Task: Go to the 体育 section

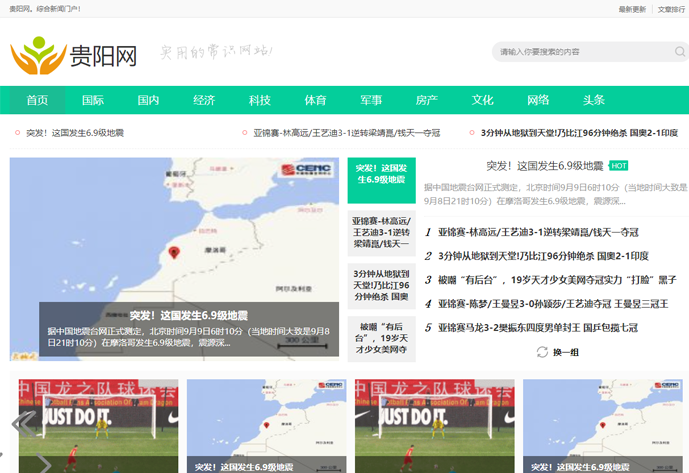Action: (x=315, y=100)
